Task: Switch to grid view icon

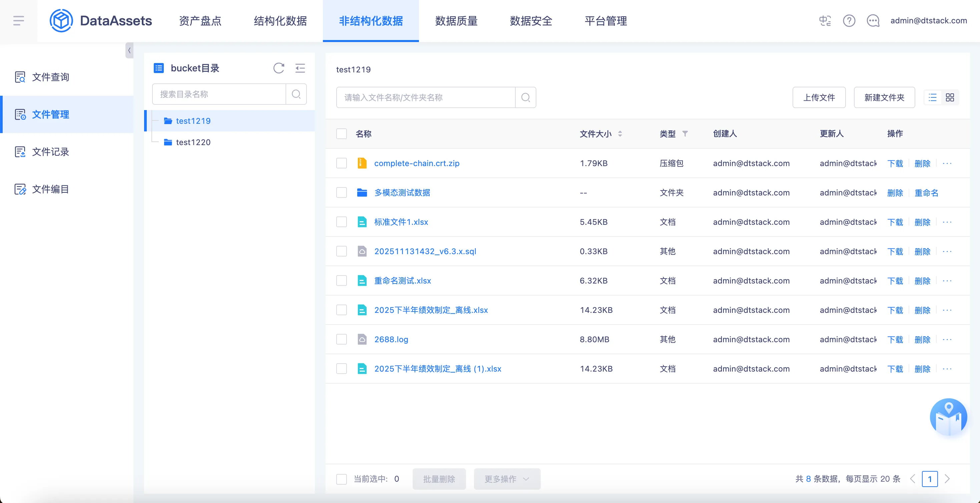Action: point(950,97)
